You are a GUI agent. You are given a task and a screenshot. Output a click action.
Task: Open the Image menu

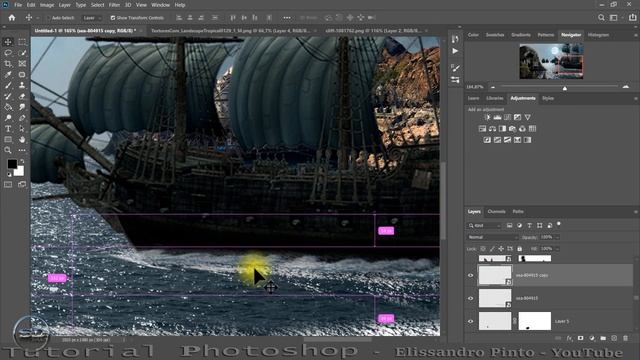(47, 5)
